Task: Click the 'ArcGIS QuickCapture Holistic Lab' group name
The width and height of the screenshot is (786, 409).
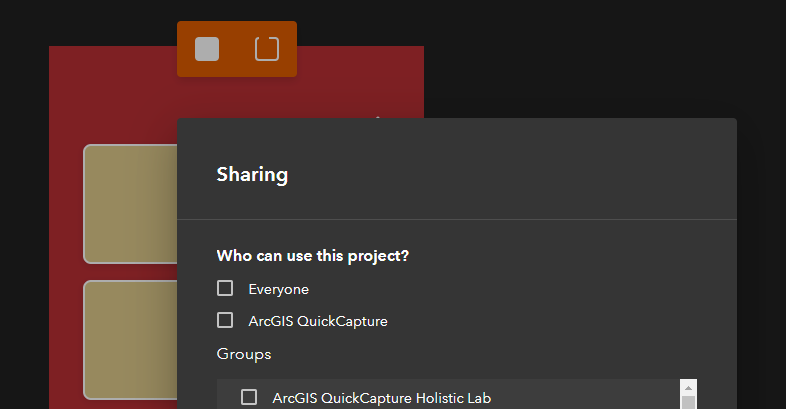Action: [x=381, y=398]
